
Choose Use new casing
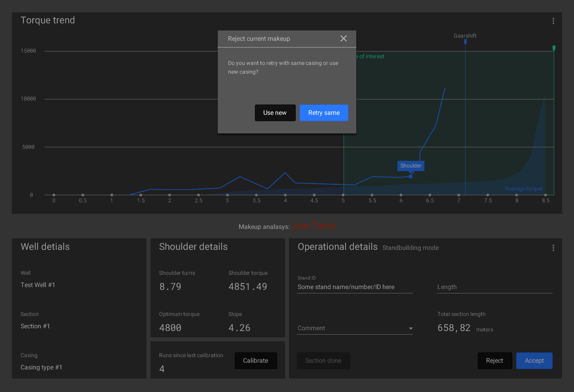click(275, 113)
